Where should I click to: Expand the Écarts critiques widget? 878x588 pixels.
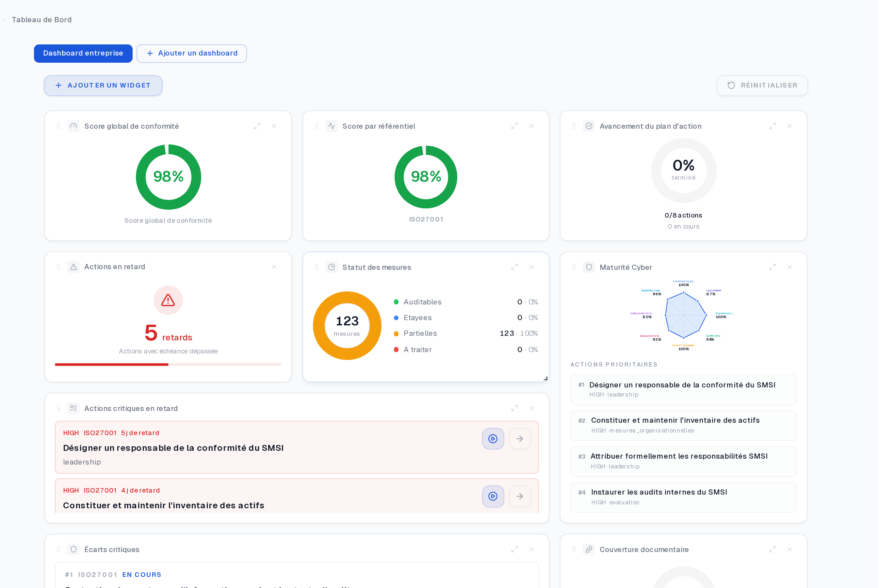click(514, 549)
